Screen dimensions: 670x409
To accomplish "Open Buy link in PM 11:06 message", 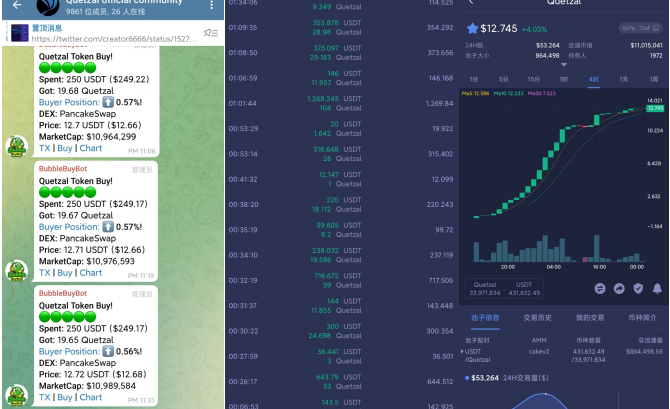I will tap(65, 148).
